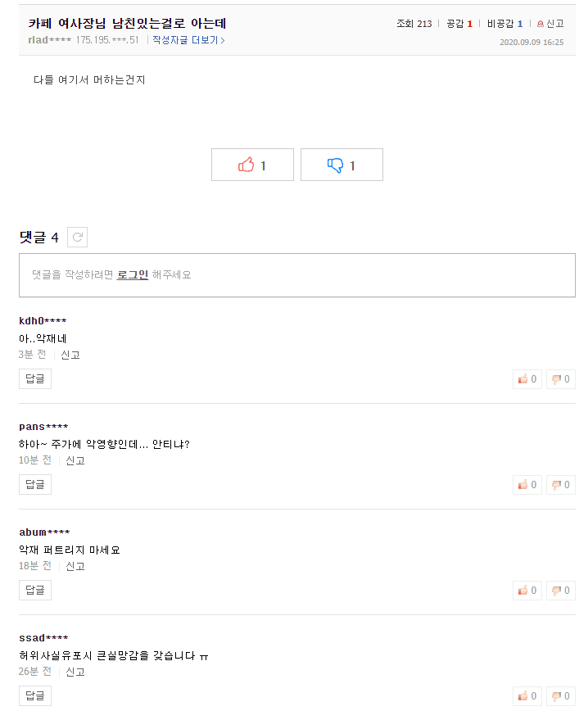Report abum****'s comment via 신고

tap(75, 566)
